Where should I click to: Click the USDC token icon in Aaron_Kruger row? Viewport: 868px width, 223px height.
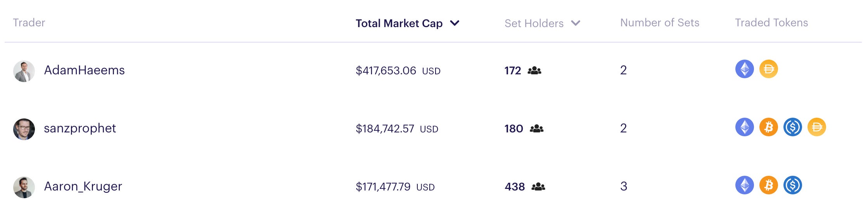[x=792, y=185]
